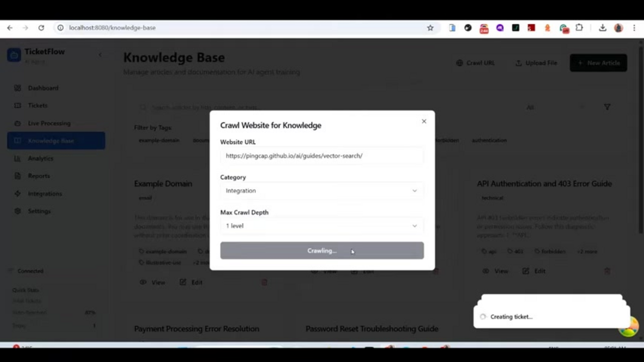This screenshot has width=644, height=362.
Task: Collapse the TicketFlow sidebar chevron
Action: (100, 55)
